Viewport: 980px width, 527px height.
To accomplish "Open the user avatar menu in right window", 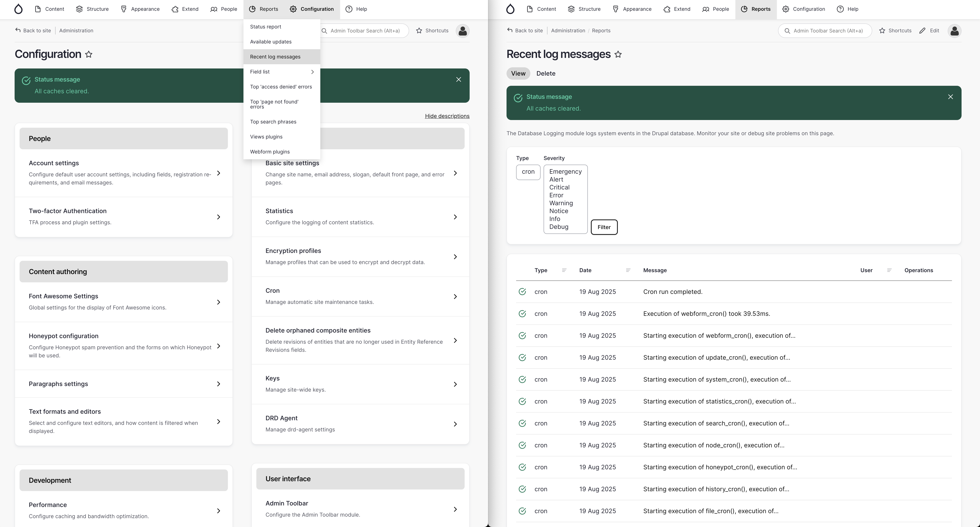I will [x=954, y=31].
